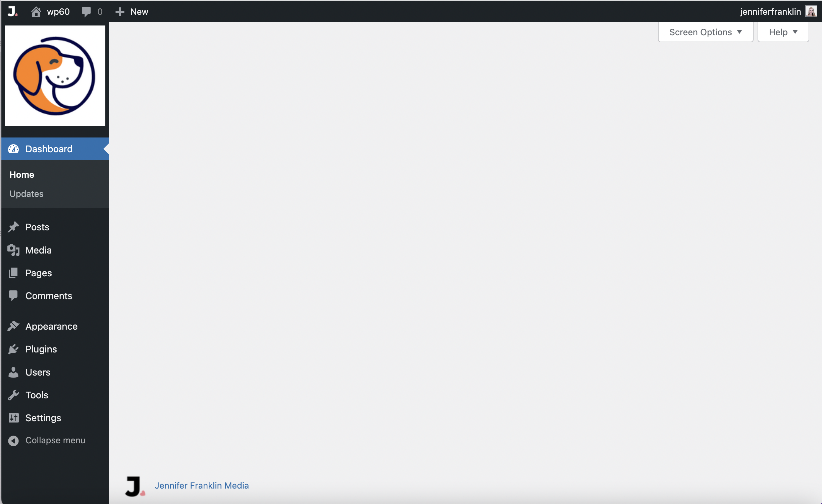The width and height of the screenshot is (822, 504).
Task: Click the Users menu item
Action: click(x=38, y=372)
